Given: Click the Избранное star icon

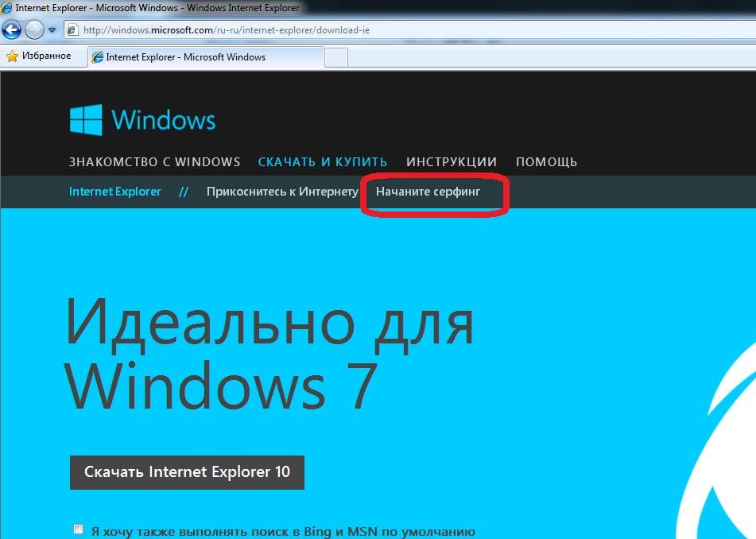Looking at the screenshot, I should click(x=13, y=56).
